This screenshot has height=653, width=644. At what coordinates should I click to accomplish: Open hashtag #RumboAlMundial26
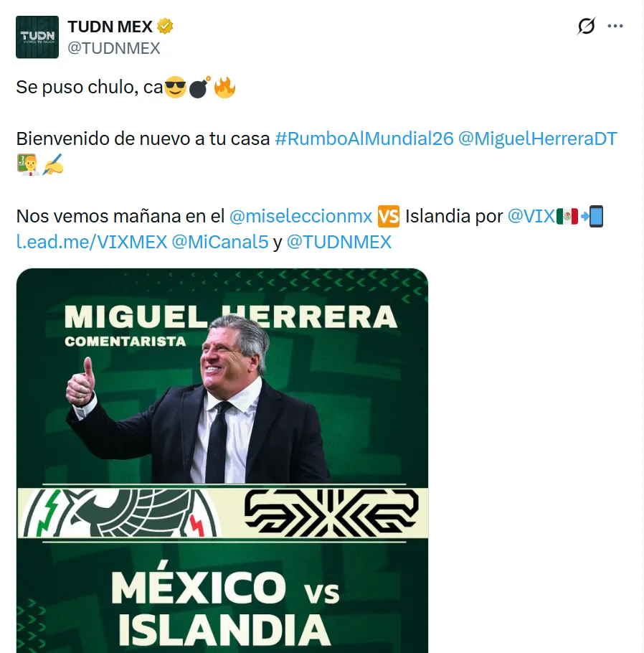[x=364, y=138]
